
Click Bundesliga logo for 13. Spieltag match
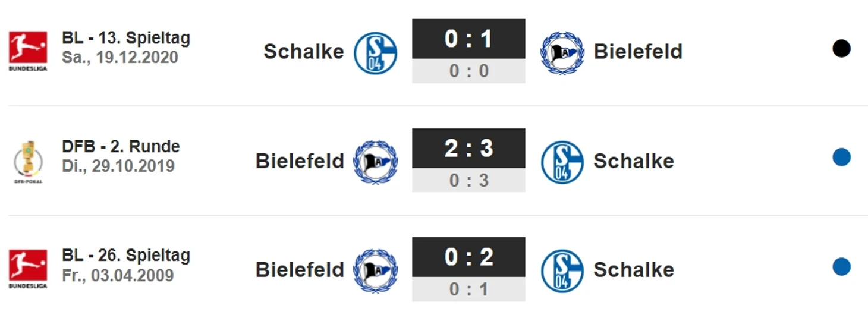coord(28,50)
